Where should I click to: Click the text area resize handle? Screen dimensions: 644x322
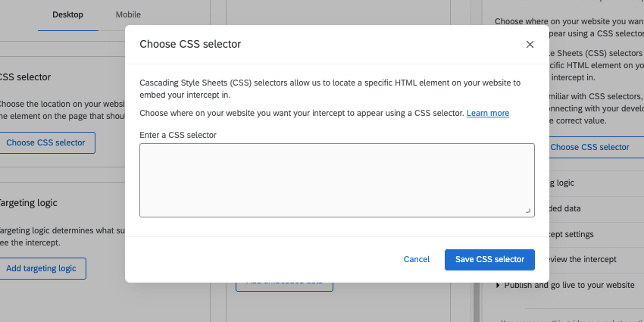pyautogui.click(x=528, y=211)
